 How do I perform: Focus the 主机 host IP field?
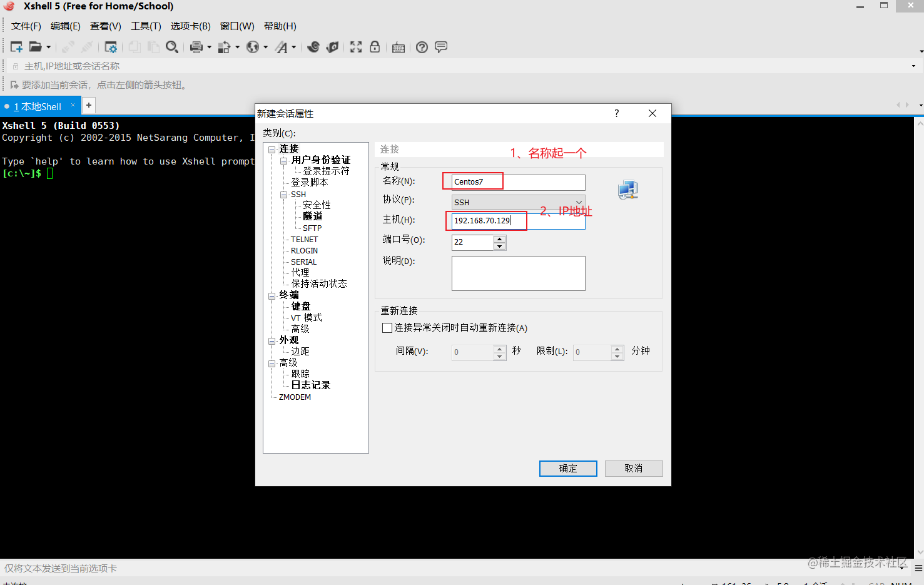pyautogui.click(x=519, y=221)
